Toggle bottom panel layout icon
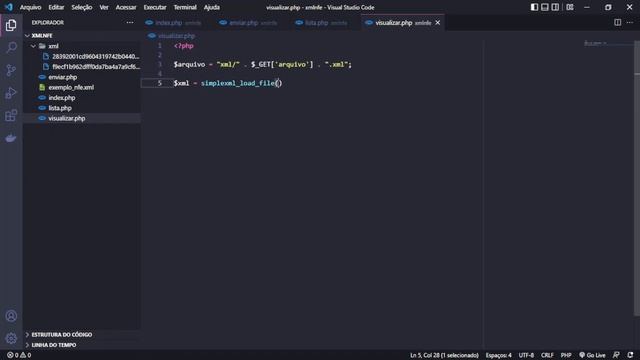The width and height of the screenshot is (640, 360). [x=545, y=7]
